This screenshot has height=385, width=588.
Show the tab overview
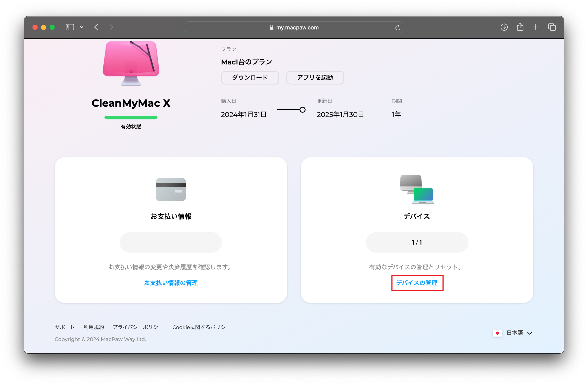click(552, 27)
